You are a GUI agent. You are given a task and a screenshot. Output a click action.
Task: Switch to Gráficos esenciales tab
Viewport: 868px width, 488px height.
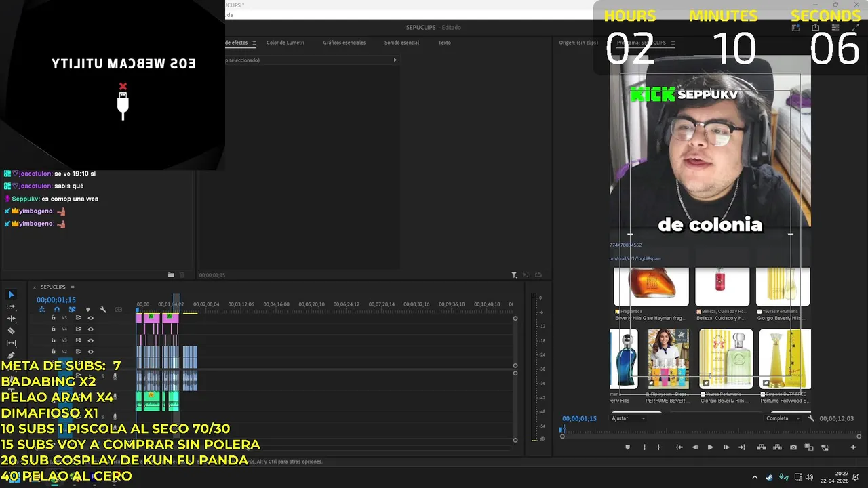coord(344,43)
